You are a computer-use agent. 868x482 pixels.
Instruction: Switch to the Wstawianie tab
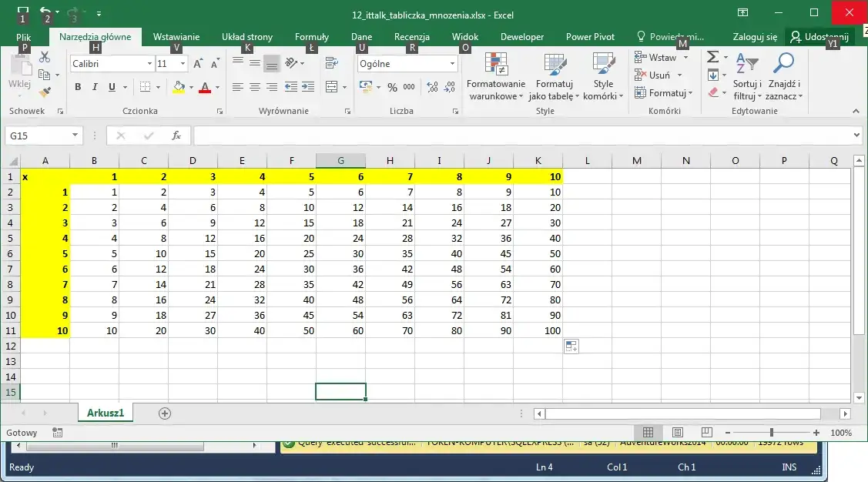coord(176,37)
